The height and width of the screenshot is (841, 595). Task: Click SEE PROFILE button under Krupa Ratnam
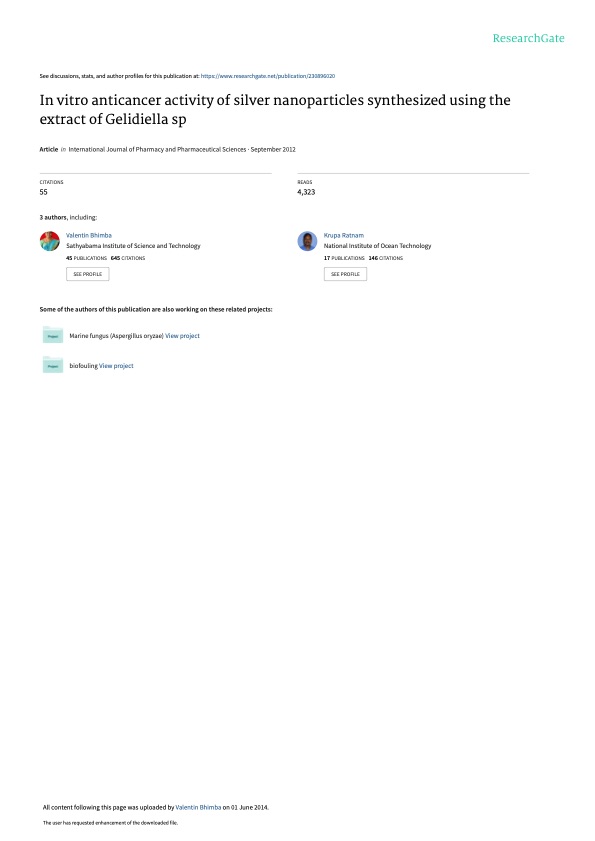tap(346, 274)
